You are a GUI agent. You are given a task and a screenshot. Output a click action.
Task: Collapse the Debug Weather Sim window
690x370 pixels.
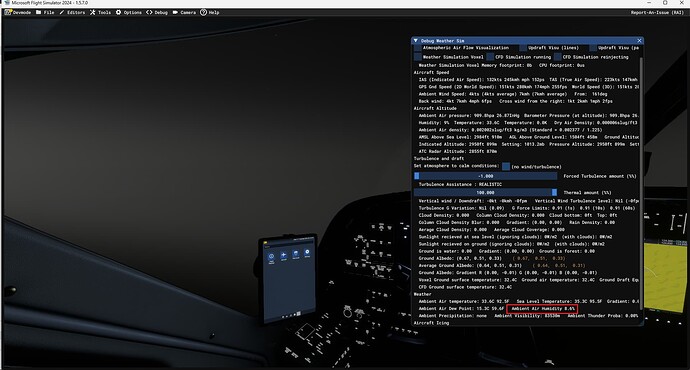tap(416, 40)
